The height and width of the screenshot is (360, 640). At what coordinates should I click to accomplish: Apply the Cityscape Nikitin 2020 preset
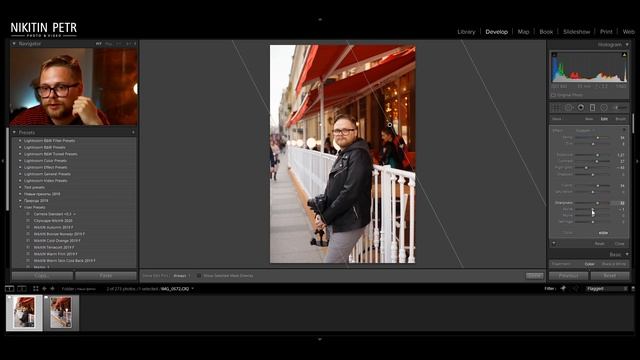point(53,221)
